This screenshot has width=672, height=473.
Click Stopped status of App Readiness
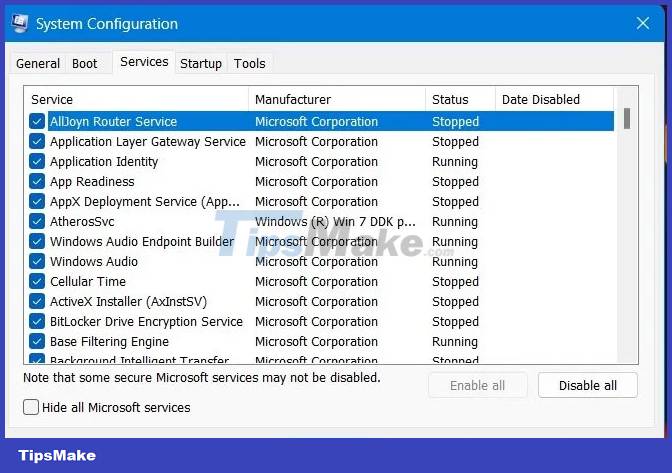(455, 182)
